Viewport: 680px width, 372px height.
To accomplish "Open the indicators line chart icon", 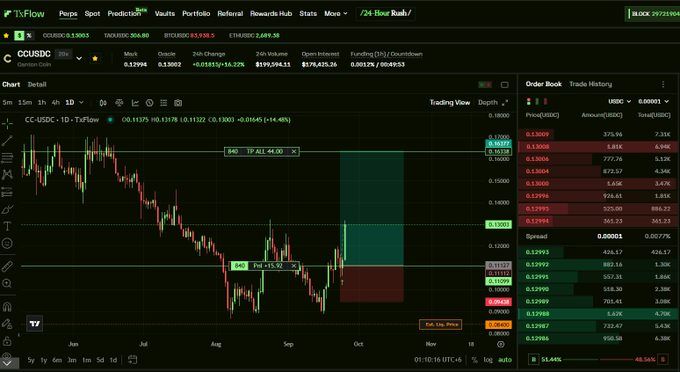I will tap(135, 103).
